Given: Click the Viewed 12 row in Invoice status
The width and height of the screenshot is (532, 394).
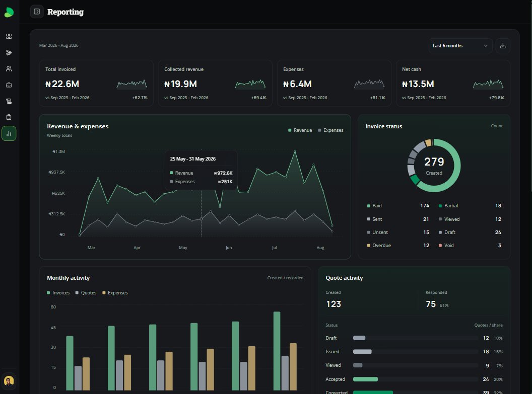Looking at the screenshot, I should point(470,219).
